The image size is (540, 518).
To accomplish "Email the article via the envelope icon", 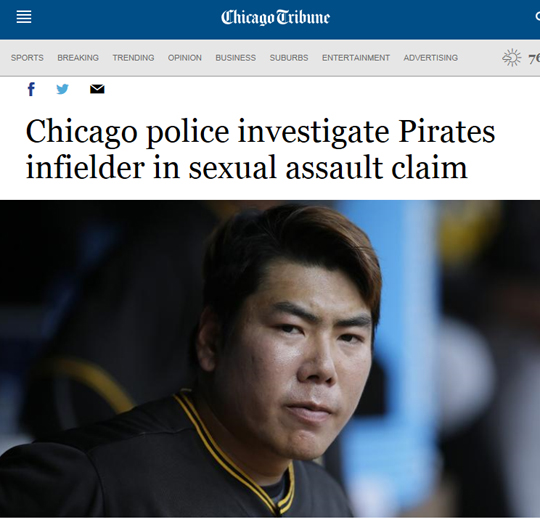I will [97, 89].
